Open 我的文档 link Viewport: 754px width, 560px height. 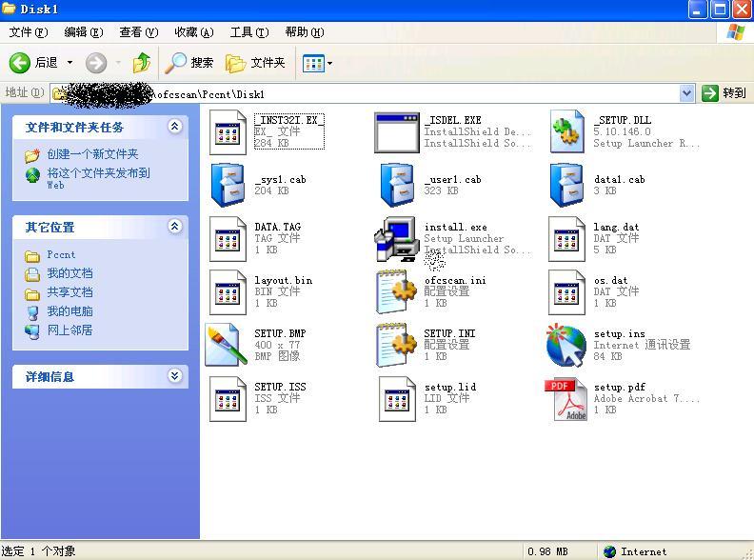point(69,273)
